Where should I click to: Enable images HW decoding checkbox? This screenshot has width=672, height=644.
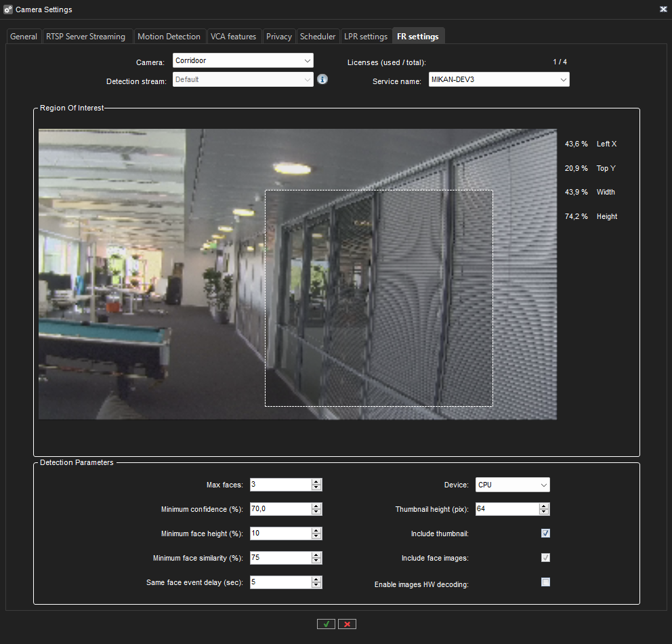click(545, 582)
